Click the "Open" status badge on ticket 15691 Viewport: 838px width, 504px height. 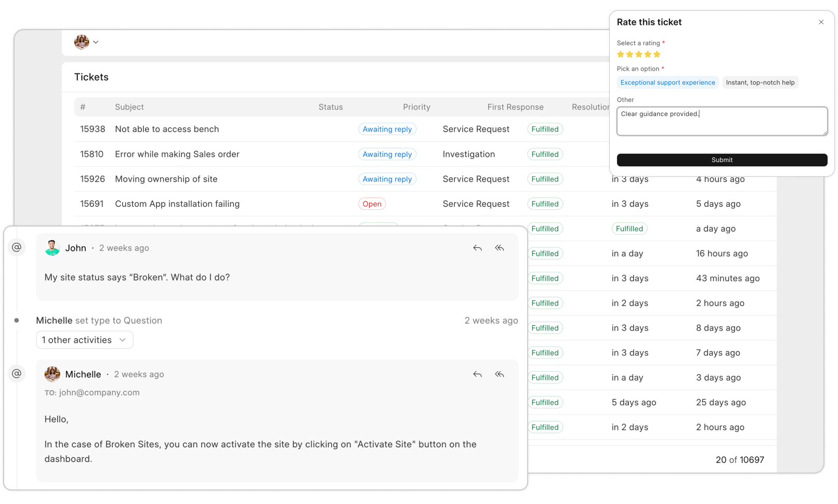[372, 204]
